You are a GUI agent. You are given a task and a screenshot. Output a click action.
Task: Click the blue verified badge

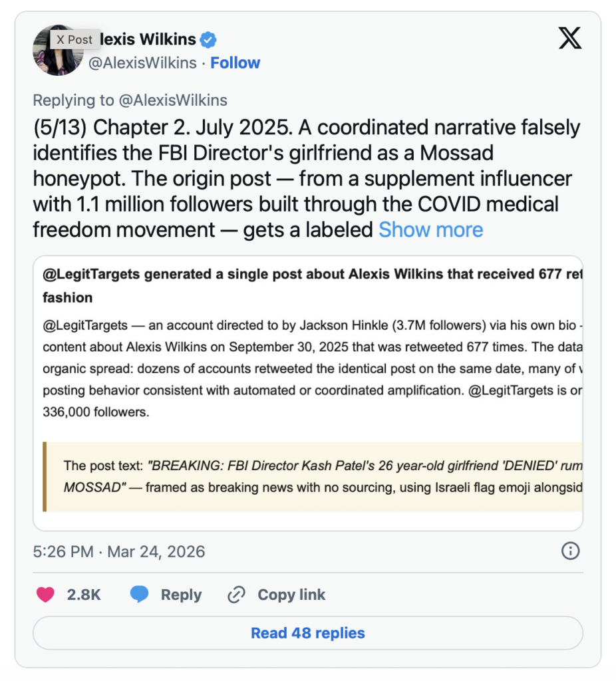coord(208,39)
